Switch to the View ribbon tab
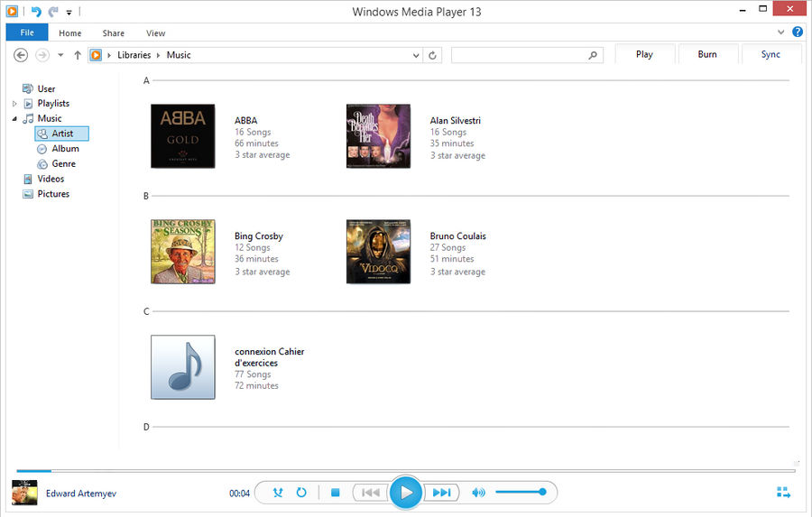 pyautogui.click(x=155, y=33)
